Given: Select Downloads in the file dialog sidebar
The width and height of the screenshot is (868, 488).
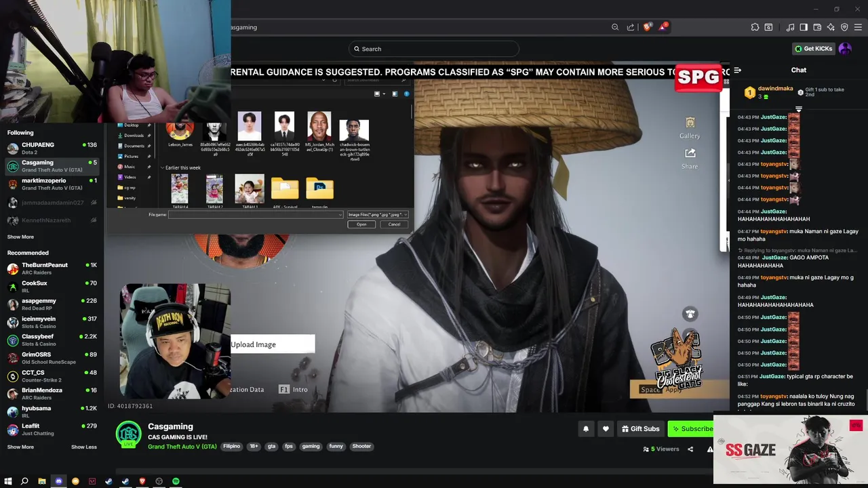Looking at the screenshot, I should tap(133, 136).
